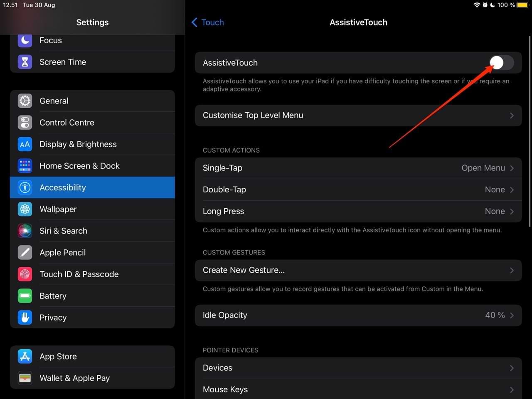Enable the AssistiveTouch switch

coord(501,63)
